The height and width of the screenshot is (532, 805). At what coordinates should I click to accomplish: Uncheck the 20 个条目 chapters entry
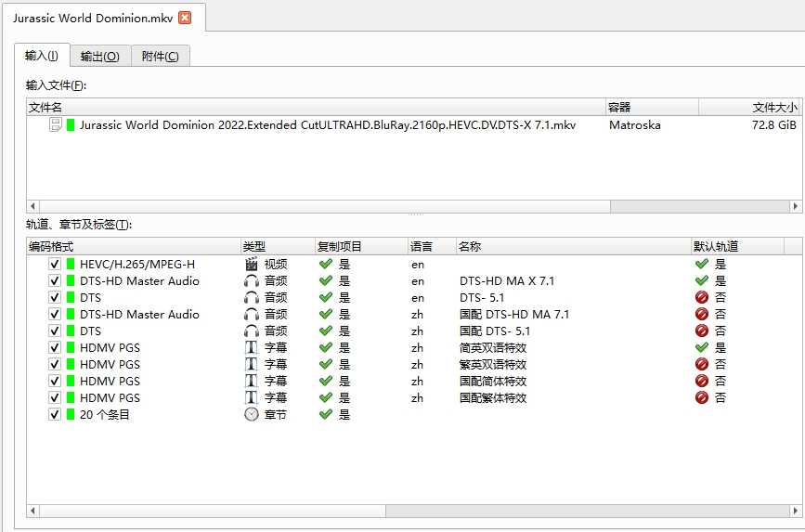55,414
